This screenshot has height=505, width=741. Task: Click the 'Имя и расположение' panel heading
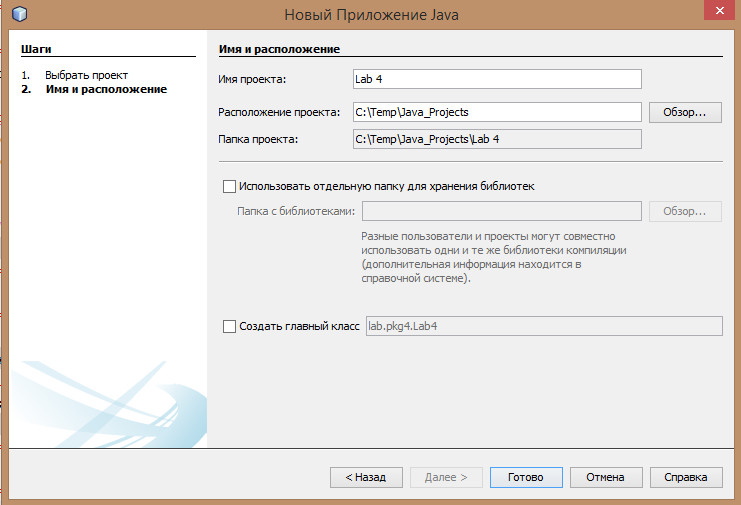coord(279,49)
